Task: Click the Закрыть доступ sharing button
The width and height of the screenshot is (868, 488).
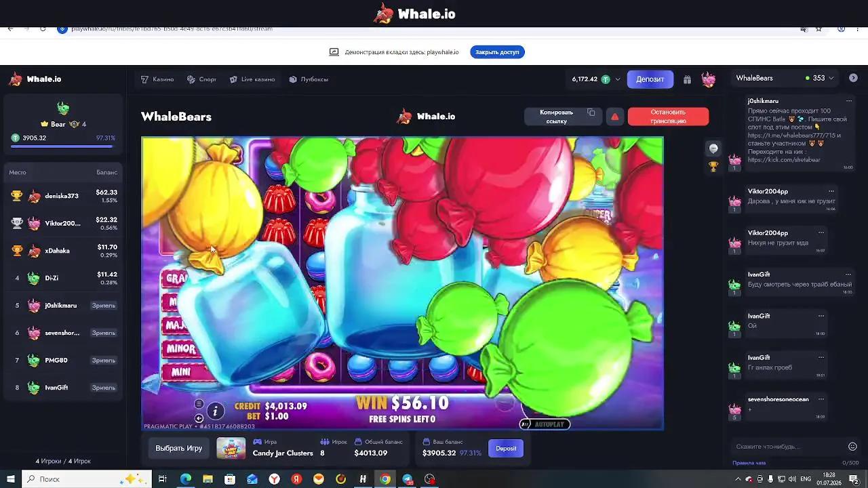Action: (x=497, y=52)
